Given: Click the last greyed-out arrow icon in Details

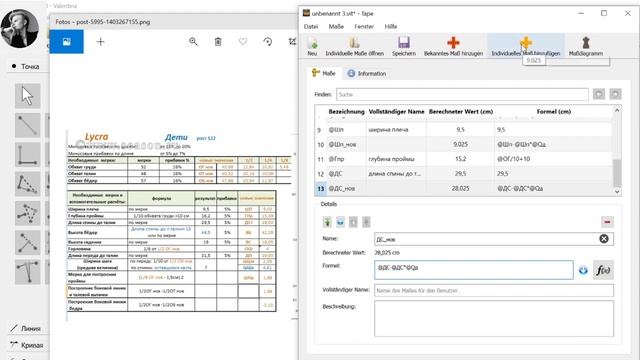Looking at the screenshot, I should pos(366,222).
